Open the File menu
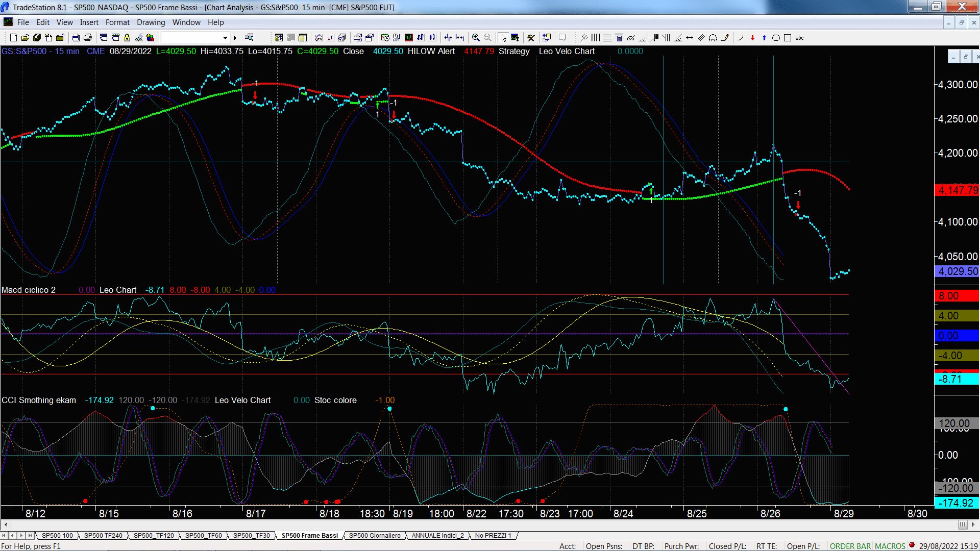The image size is (980, 551). click(23, 22)
